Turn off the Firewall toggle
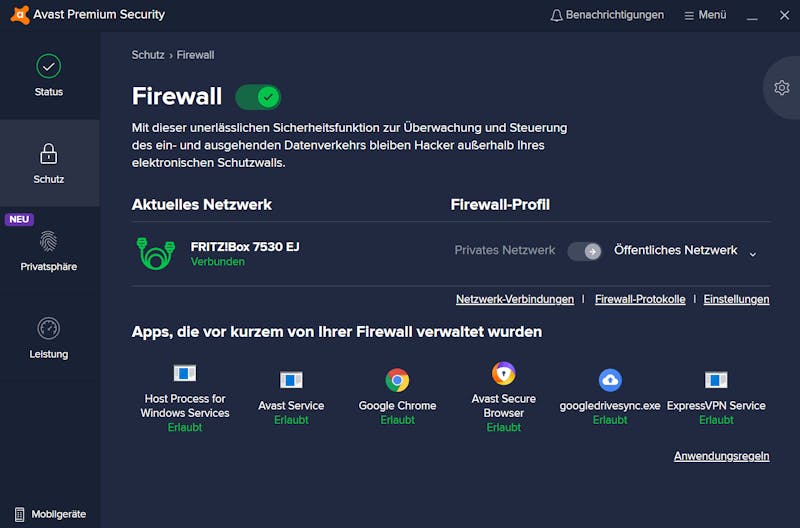The height and width of the screenshot is (528, 800). click(258, 97)
